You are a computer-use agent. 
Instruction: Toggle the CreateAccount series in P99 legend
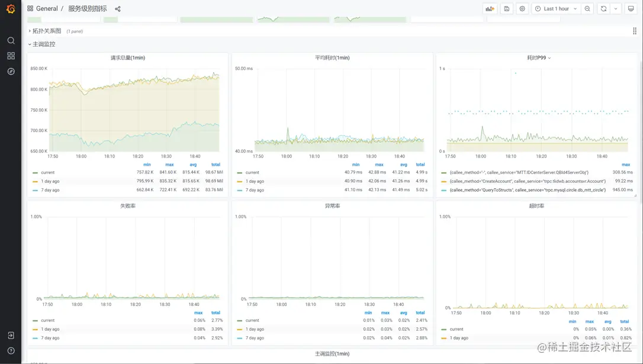coord(528,181)
